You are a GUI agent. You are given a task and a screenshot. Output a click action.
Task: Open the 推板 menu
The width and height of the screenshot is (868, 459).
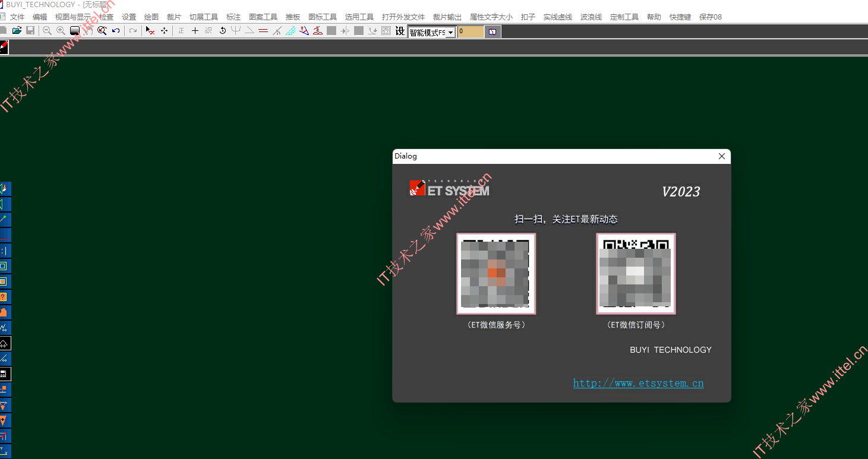293,17
